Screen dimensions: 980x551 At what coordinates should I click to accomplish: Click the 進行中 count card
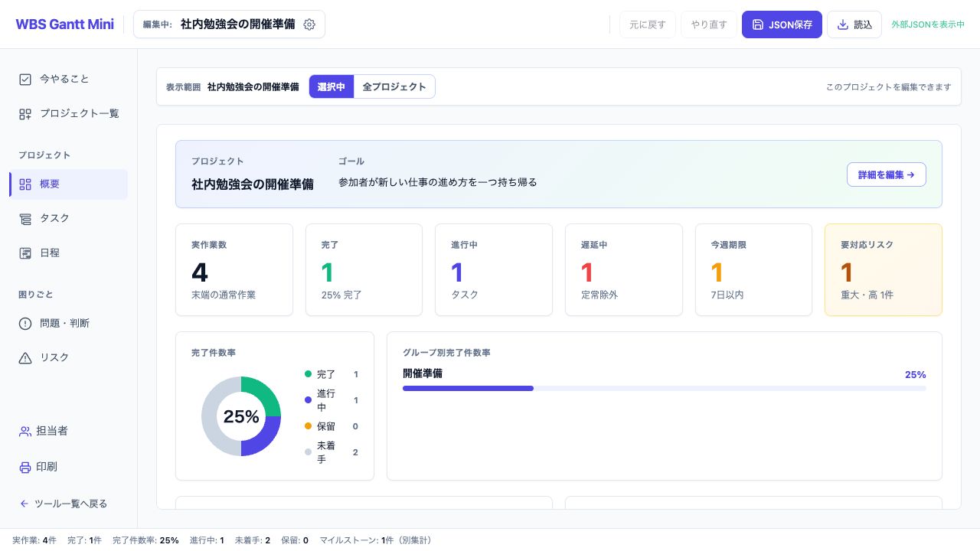(x=494, y=269)
